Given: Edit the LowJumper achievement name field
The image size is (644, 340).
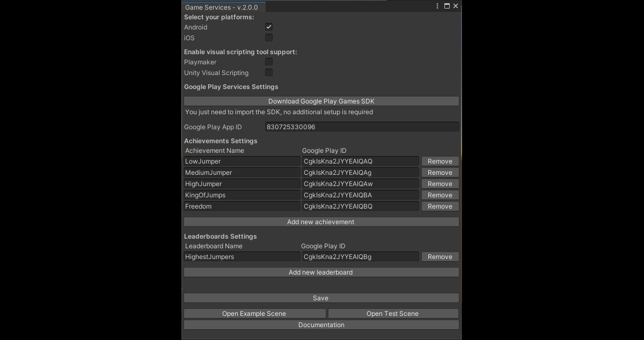Looking at the screenshot, I should pyautogui.click(x=242, y=161).
